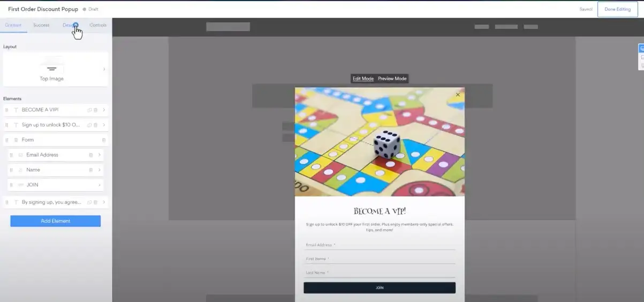Viewport: 644px width, 302px height.
Task: Expand the JOIN element row chevron
Action: 100,185
